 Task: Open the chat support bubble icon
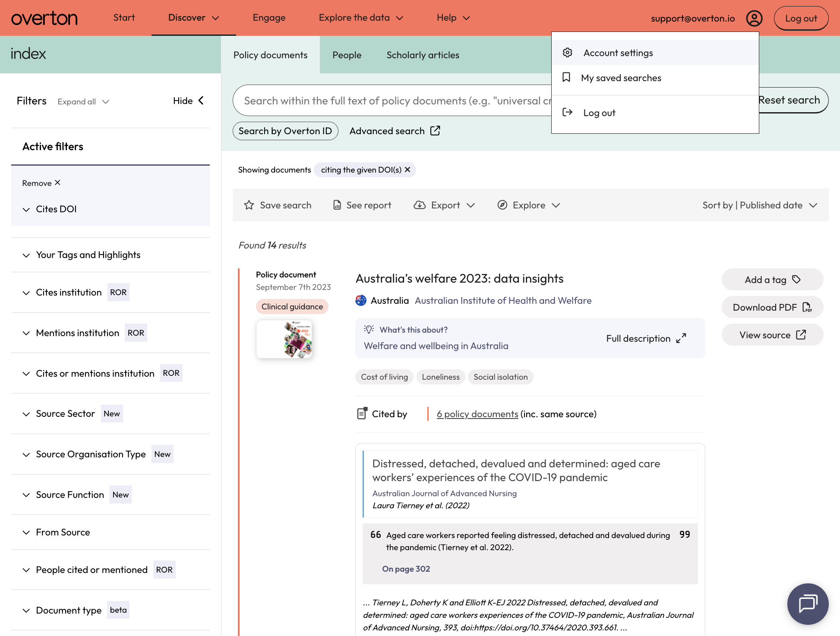(808, 604)
